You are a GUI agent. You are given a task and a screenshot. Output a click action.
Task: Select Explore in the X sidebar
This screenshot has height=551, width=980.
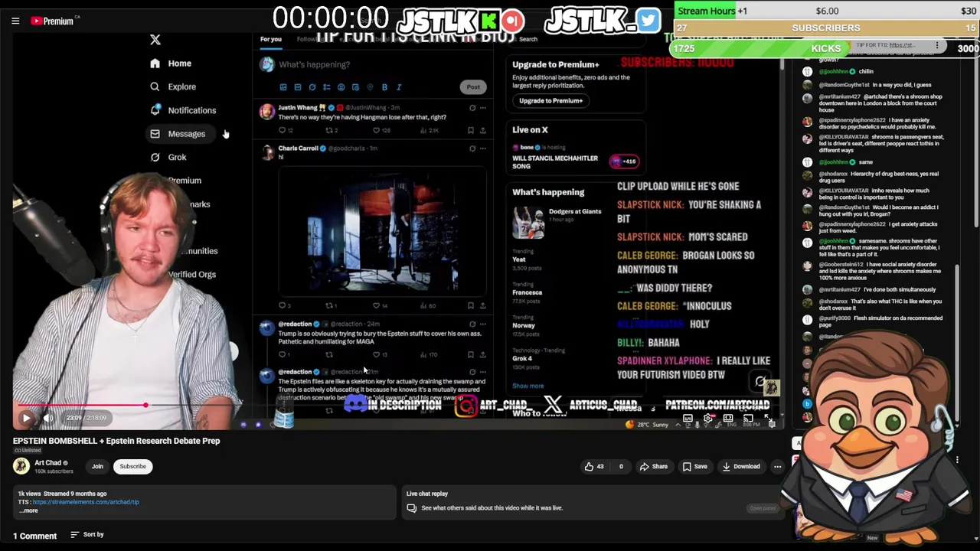[173, 86]
